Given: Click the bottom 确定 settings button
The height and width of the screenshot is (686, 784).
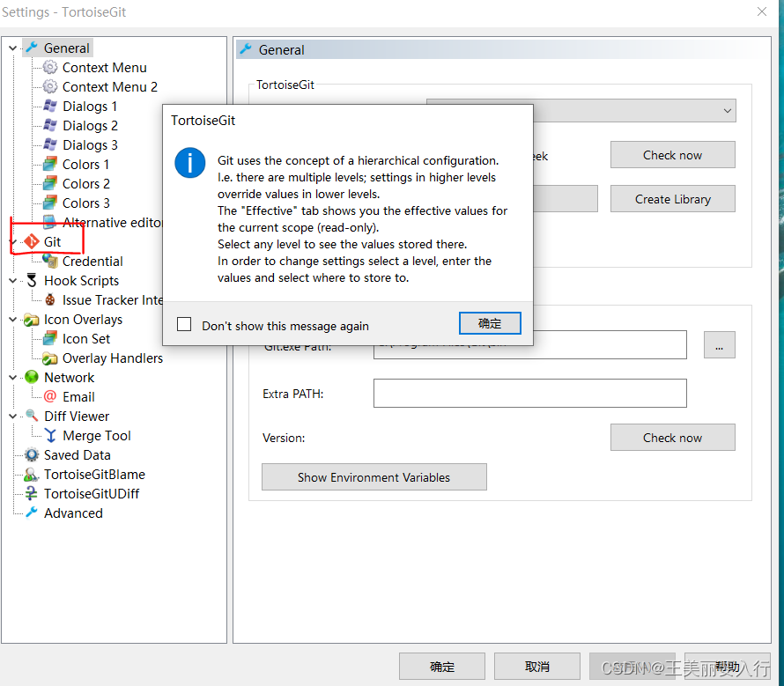Looking at the screenshot, I should (442, 666).
